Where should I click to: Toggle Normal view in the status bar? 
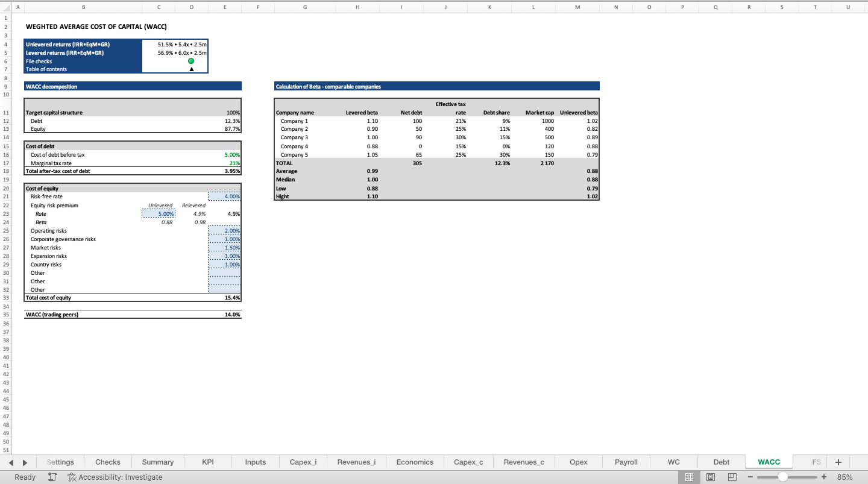(689, 477)
